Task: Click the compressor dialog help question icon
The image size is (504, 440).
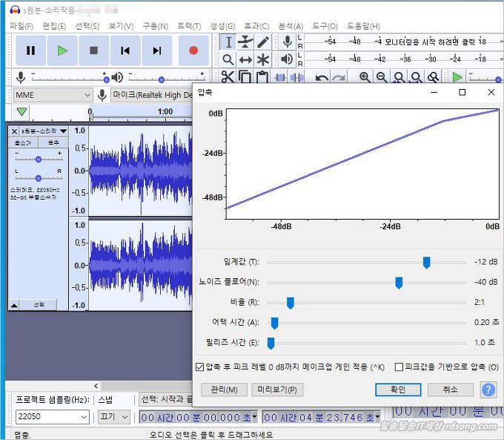Action: coord(488,390)
